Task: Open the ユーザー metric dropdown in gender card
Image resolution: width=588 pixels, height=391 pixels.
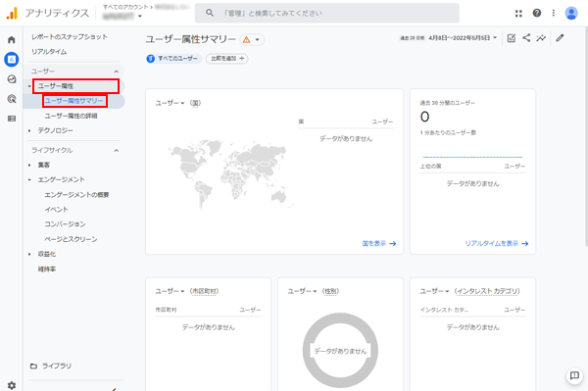Action: [302, 291]
